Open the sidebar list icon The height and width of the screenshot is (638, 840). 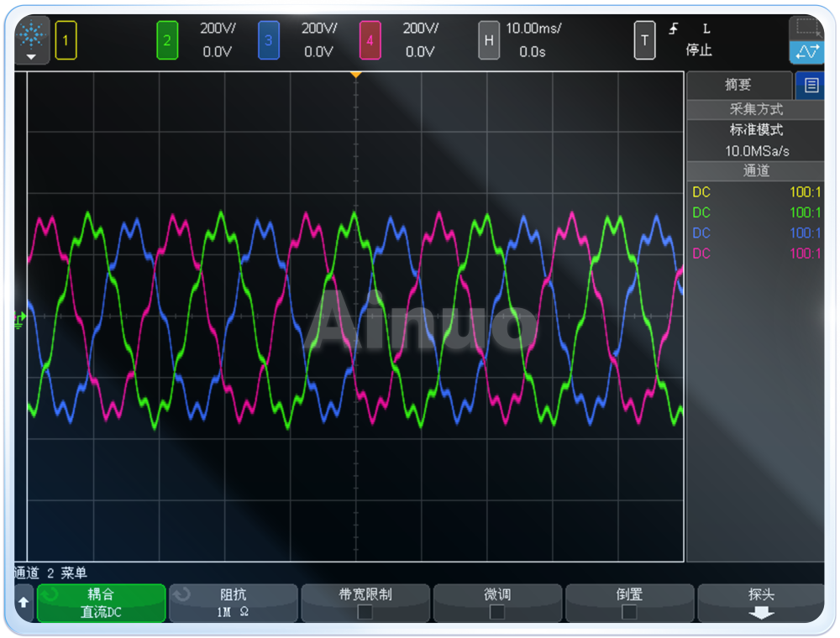coord(811,85)
